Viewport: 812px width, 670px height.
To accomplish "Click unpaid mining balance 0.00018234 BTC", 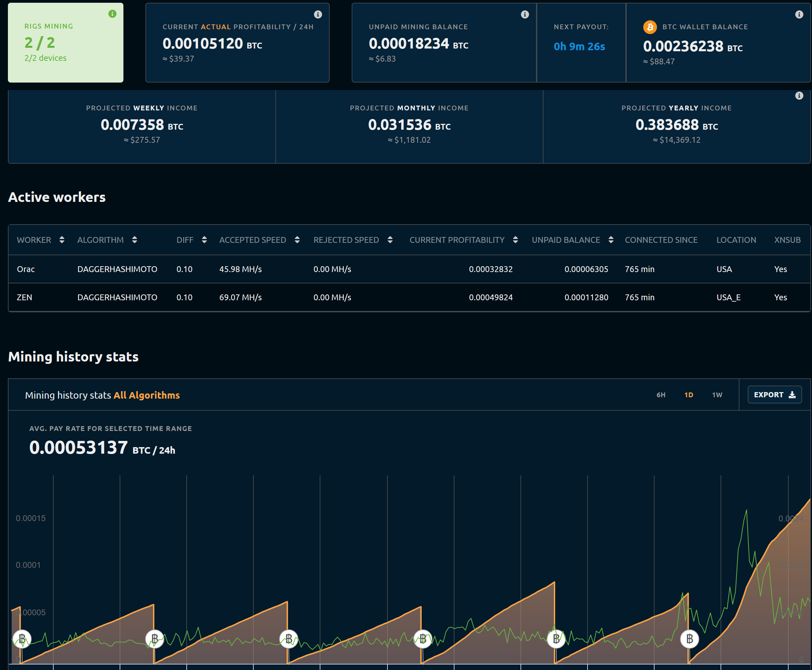I will (418, 43).
